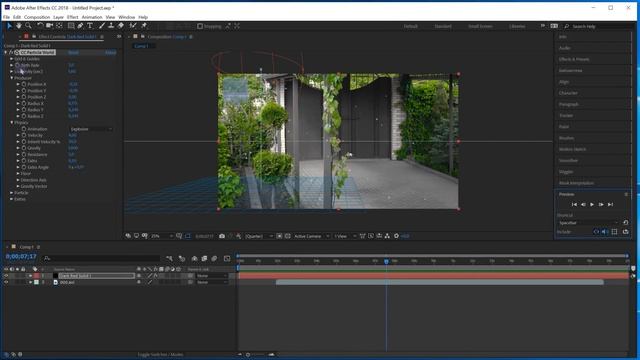Click the Search Help magnifier icon
The height and width of the screenshot is (360, 640).
pos(567,26)
